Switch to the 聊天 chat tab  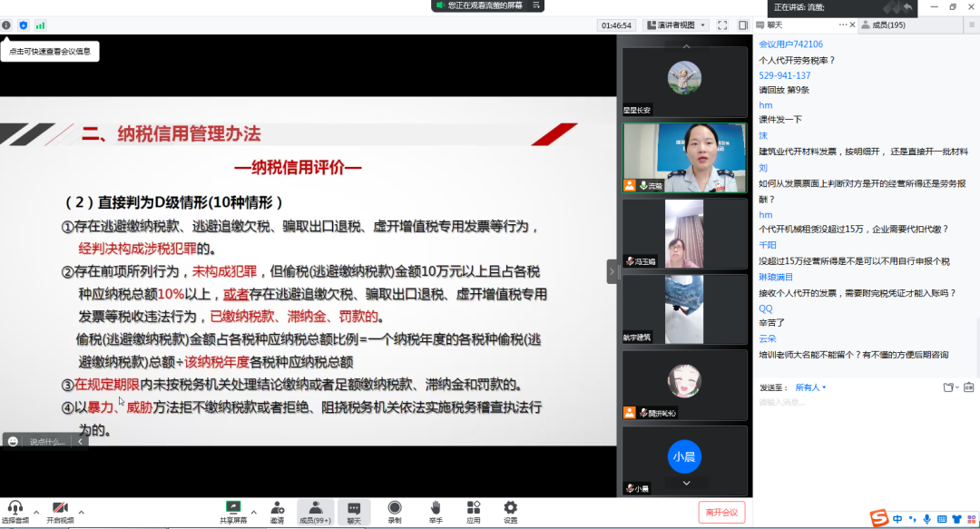(775, 25)
